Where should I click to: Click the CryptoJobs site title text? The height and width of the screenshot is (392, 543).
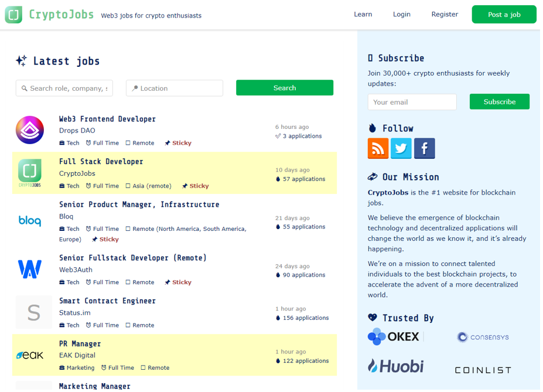(62, 15)
